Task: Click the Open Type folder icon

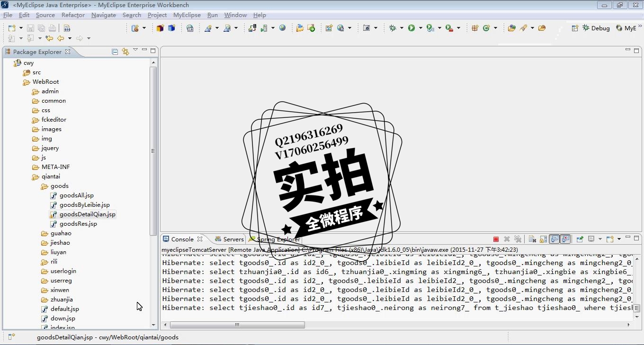Action: [x=511, y=28]
